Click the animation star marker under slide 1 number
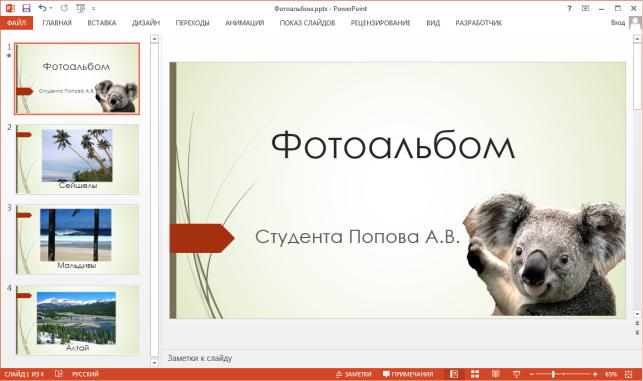 (x=9, y=56)
